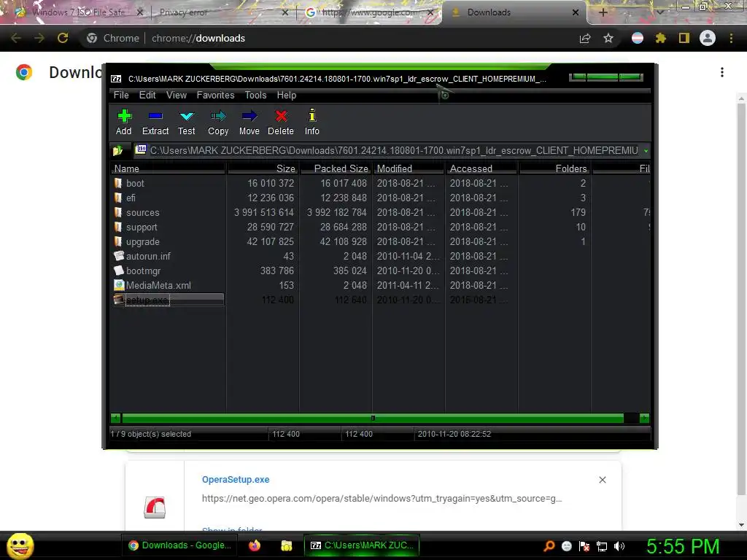Open Downloads page more actions menu

[x=722, y=72]
